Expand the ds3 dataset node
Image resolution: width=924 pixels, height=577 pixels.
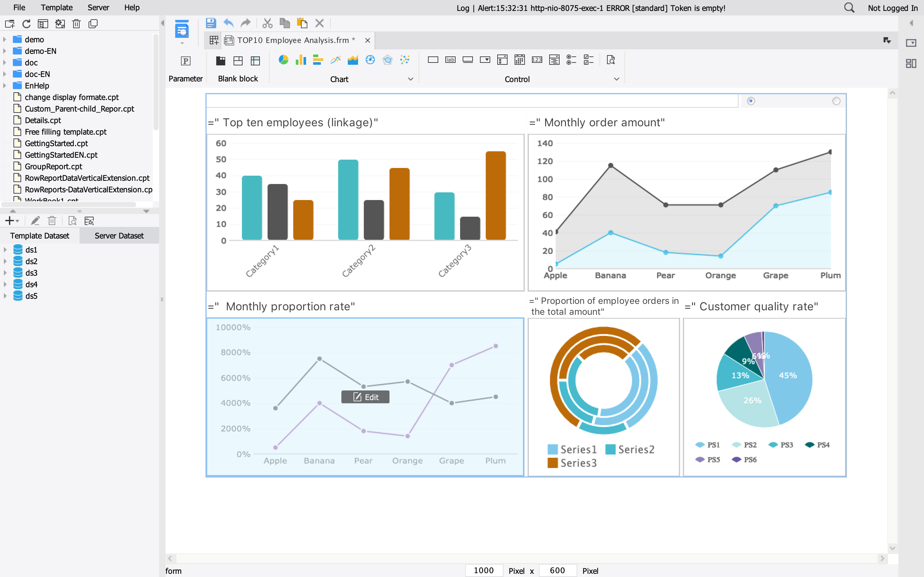click(x=5, y=273)
